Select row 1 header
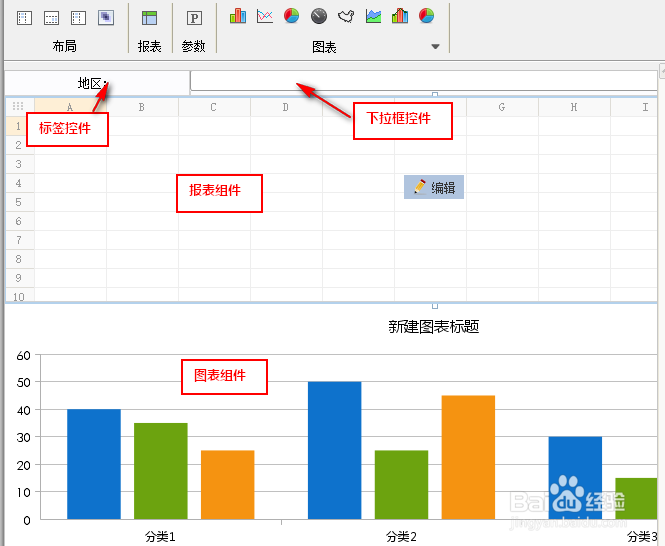 (x=20, y=126)
